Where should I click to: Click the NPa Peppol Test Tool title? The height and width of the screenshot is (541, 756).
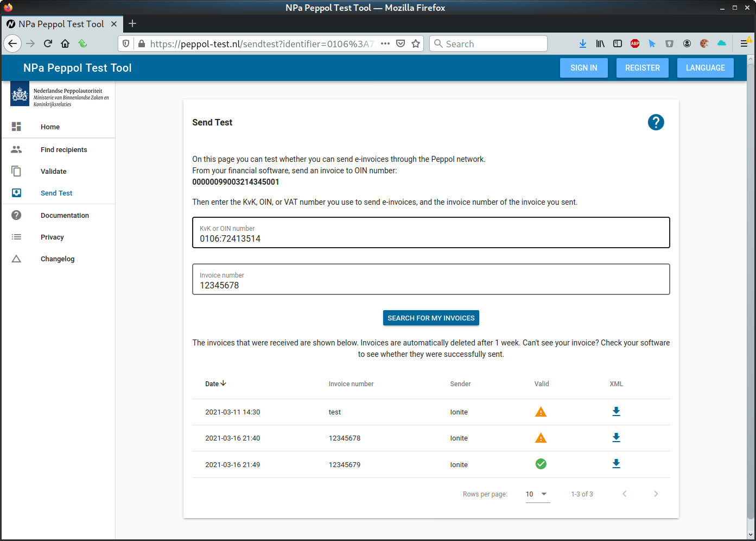click(x=78, y=68)
